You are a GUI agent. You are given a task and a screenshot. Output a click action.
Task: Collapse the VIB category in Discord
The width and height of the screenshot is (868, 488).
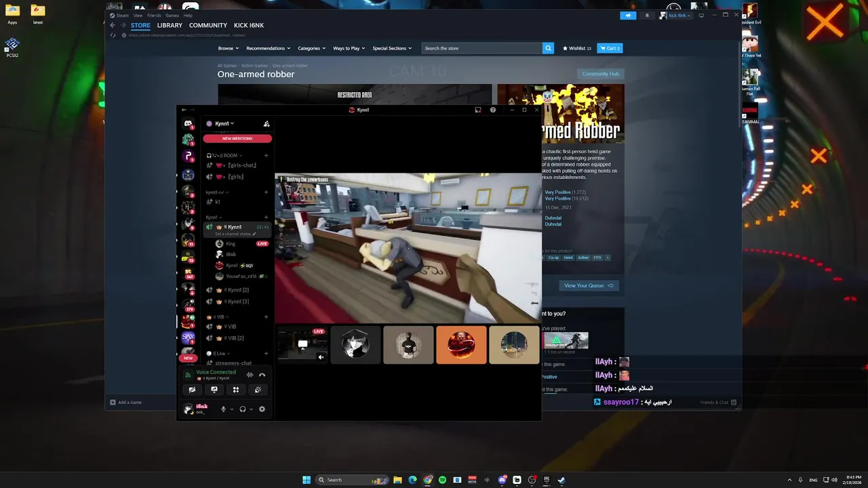(x=218, y=317)
